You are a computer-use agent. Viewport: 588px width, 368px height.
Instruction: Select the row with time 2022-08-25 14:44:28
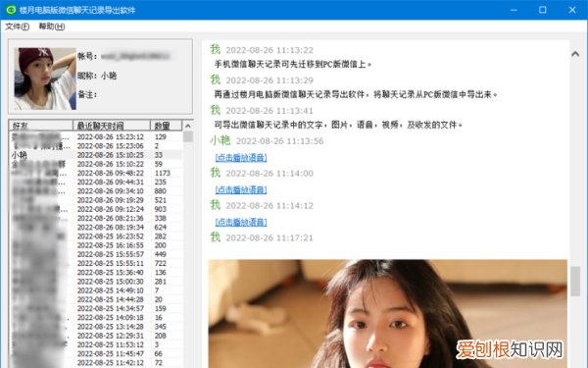tap(96, 299)
